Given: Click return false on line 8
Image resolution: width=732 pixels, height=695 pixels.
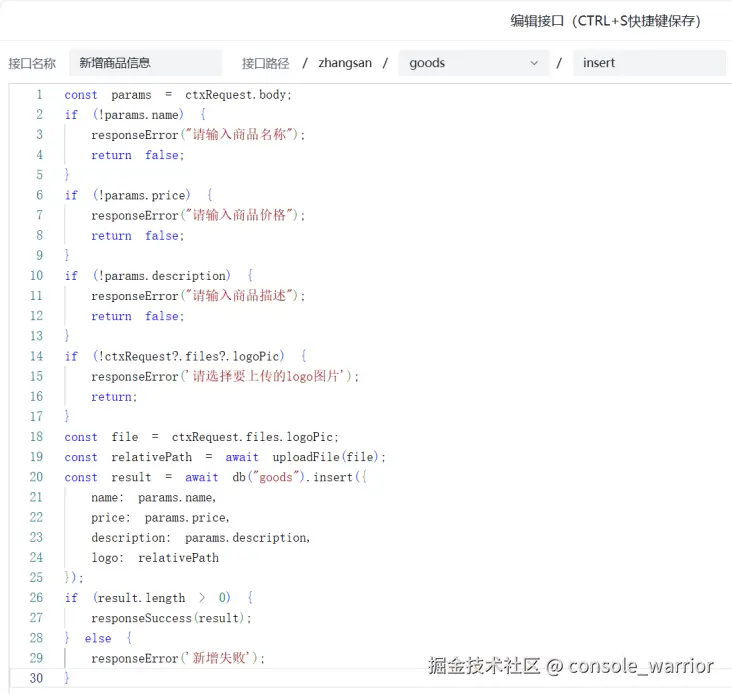Looking at the screenshot, I should coord(138,236).
